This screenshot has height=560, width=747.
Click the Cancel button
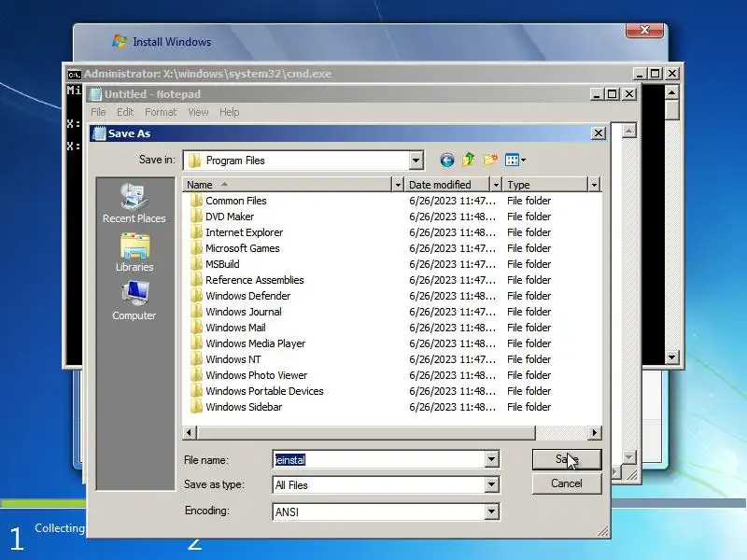click(x=567, y=483)
